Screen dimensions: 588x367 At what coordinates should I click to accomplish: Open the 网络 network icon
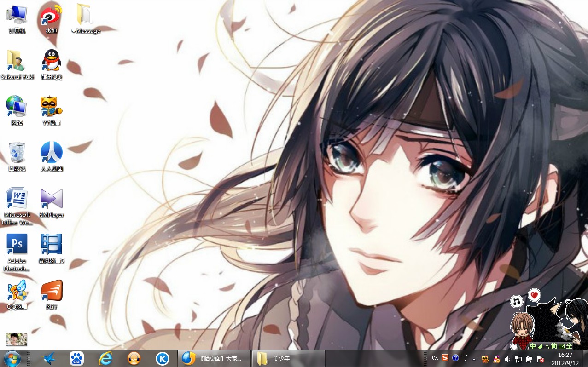[17, 111]
